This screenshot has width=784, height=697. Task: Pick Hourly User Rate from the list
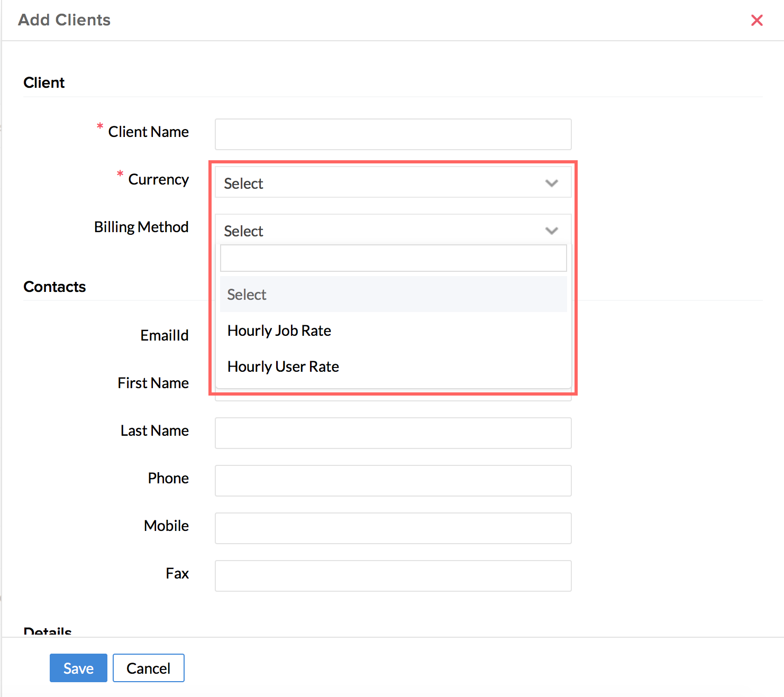click(283, 366)
